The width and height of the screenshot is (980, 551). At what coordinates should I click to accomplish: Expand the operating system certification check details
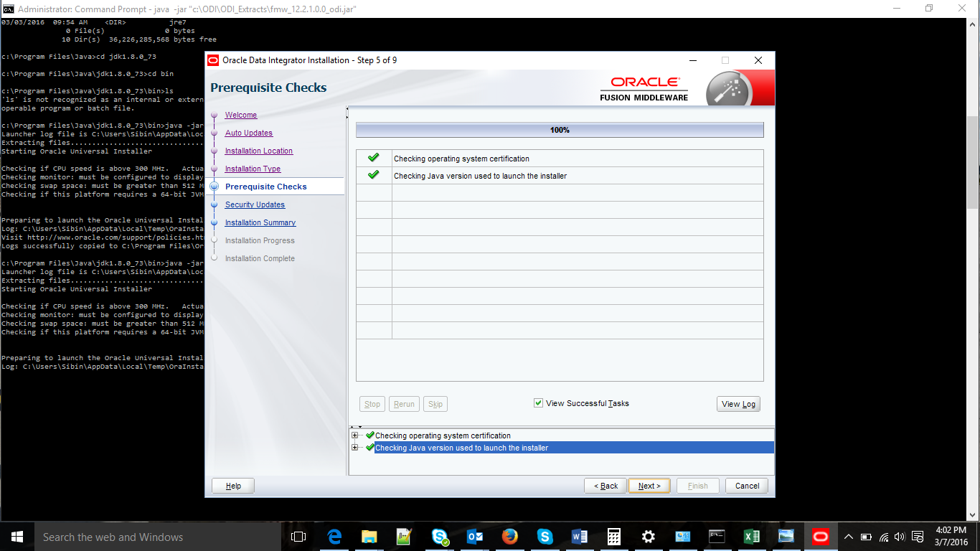click(x=355, y=435)
